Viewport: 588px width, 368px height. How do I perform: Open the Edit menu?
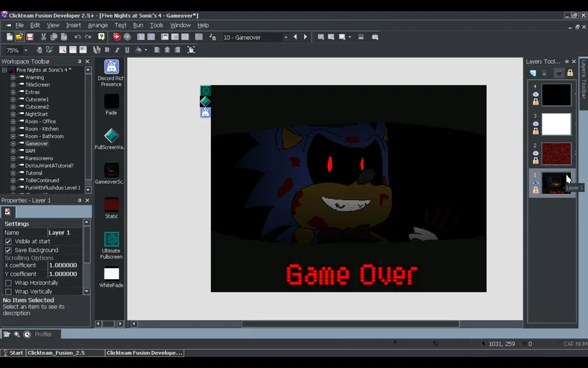[x=35, y=25]
